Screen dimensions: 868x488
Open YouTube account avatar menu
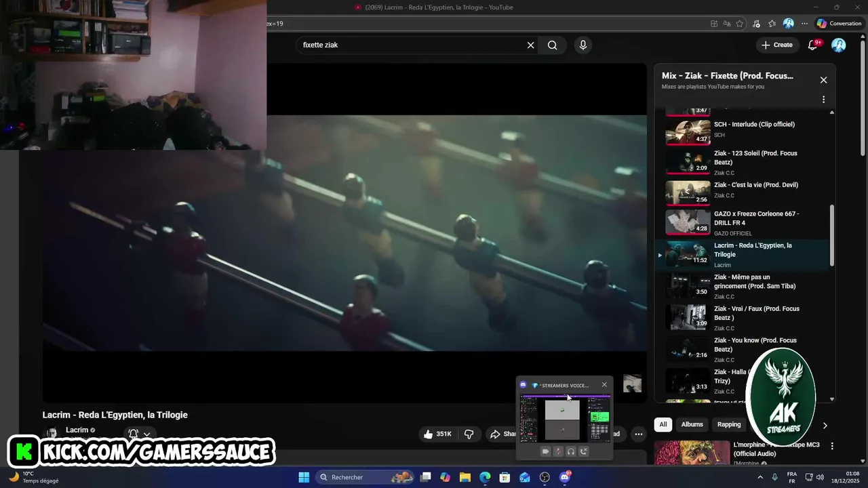click(x=839, y=45)
